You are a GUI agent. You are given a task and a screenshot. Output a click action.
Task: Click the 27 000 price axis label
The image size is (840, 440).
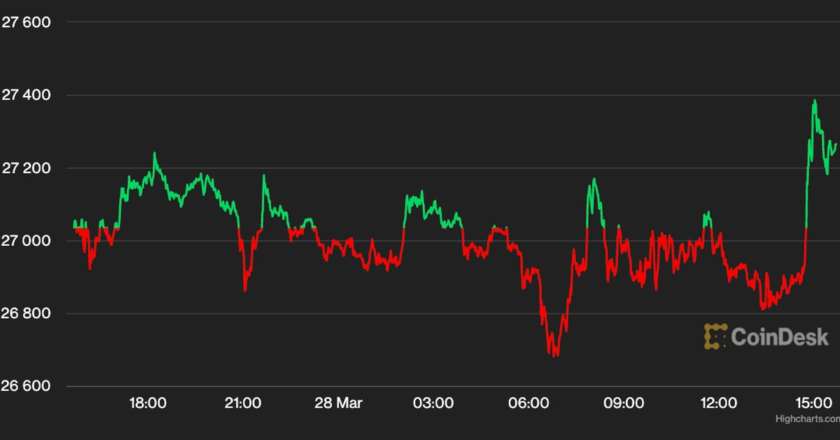click(29, 242)
